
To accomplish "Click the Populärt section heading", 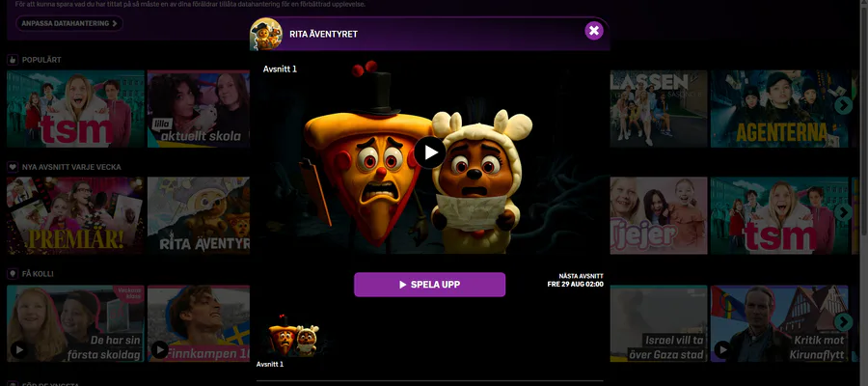I will click(41, 60).
